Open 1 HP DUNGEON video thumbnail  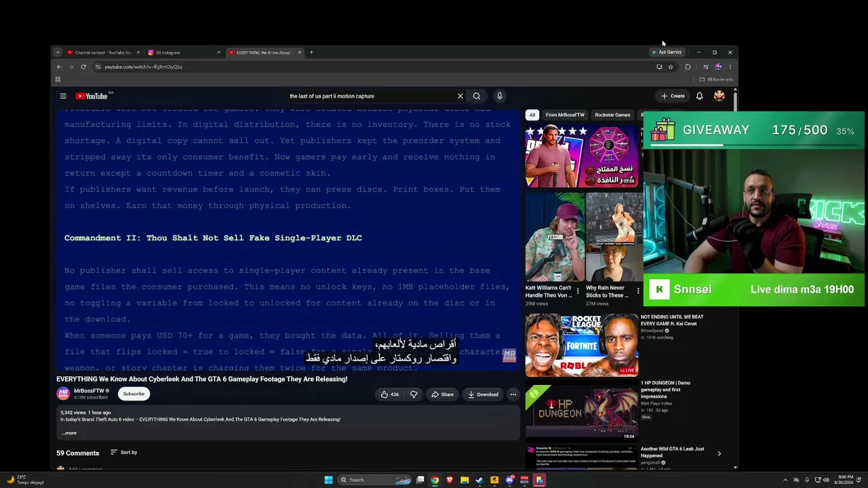(581, 410)
